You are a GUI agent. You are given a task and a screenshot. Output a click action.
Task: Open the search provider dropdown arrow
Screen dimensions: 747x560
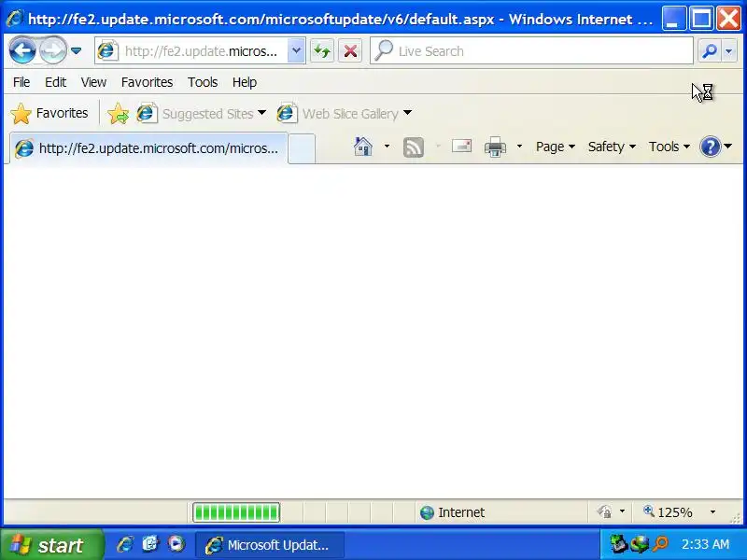[x=728, y=50]
